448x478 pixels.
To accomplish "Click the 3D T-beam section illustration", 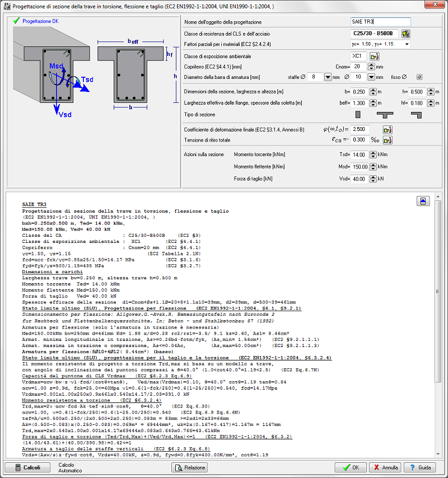I will 52,72.
